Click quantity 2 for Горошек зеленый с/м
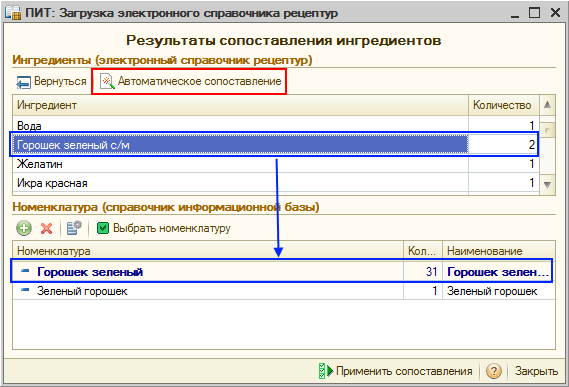 click(504, 144)
